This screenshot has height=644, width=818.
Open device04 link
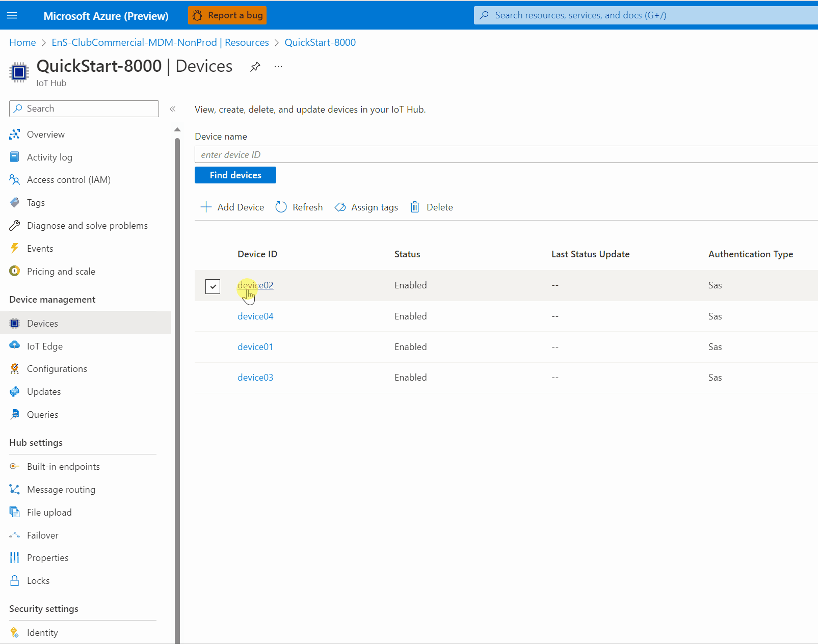[x=255, y=316]
